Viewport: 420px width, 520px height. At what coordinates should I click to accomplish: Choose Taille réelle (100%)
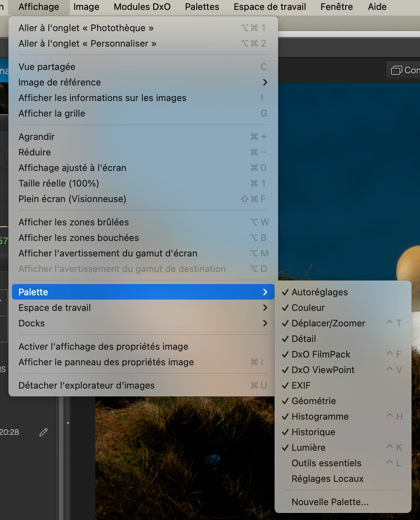[x=59, y=183]
